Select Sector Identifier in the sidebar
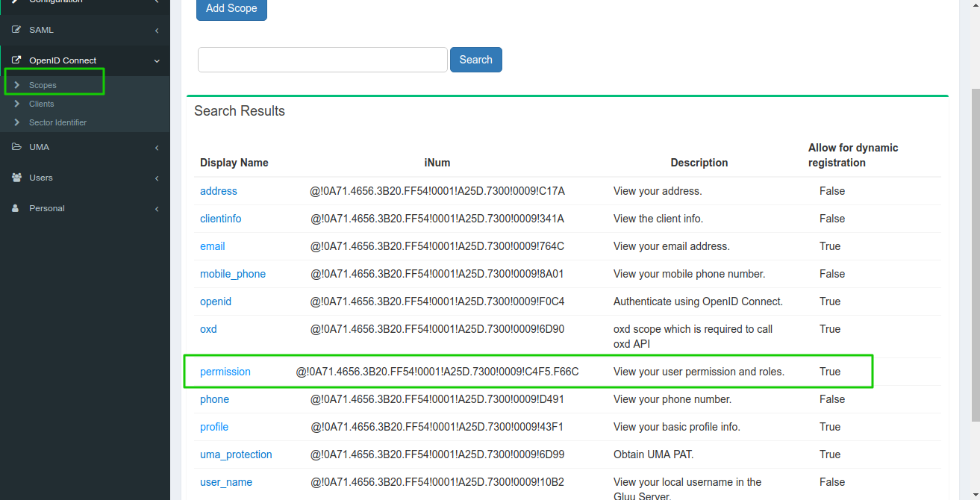Image resolution: width=980 pixels, height=500 pixels. click(x=57, y=122)
